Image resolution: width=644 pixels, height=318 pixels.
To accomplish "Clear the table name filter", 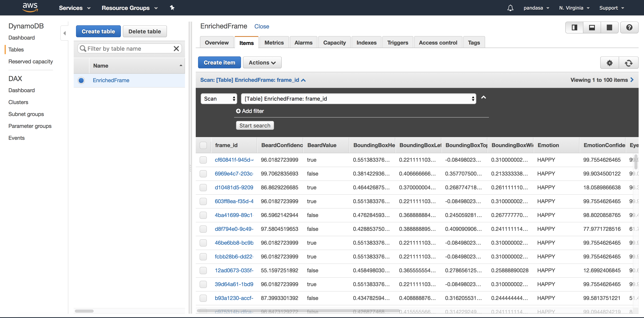I will [176, 49].
